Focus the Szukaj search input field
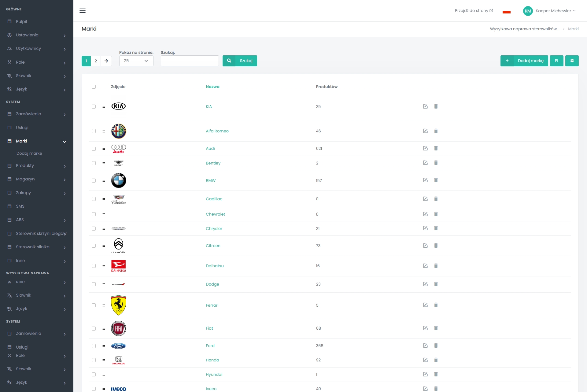Viewport: 587px width, 392px height. click(190, 61)
